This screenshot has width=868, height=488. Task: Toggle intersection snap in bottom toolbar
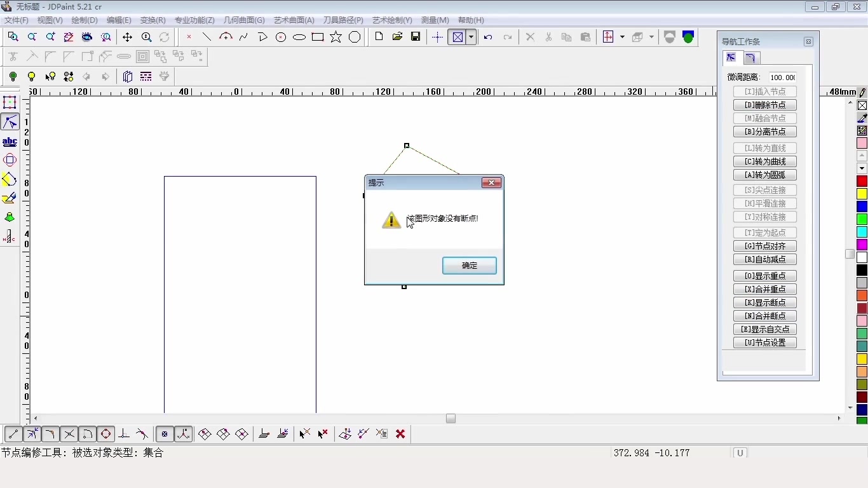click(x=69, y=434)
